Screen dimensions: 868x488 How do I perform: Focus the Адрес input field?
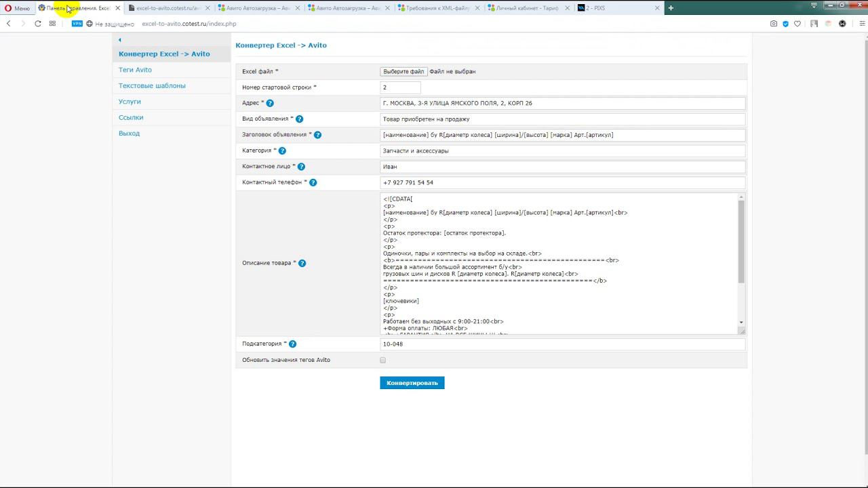562,103
